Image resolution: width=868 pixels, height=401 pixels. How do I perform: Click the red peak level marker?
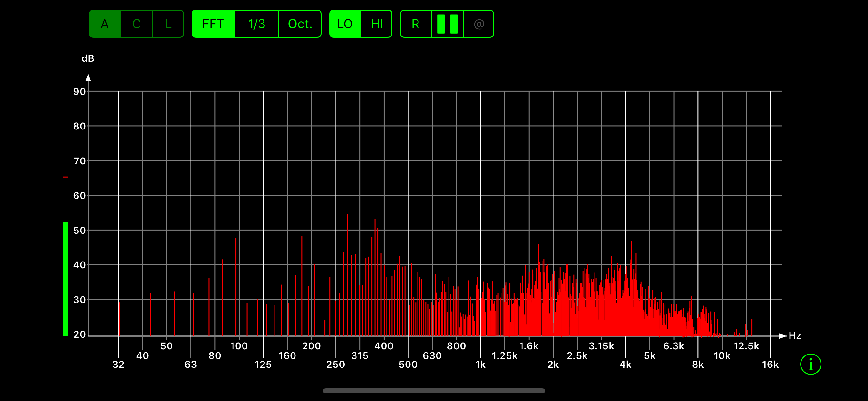(x=65, y=177)
